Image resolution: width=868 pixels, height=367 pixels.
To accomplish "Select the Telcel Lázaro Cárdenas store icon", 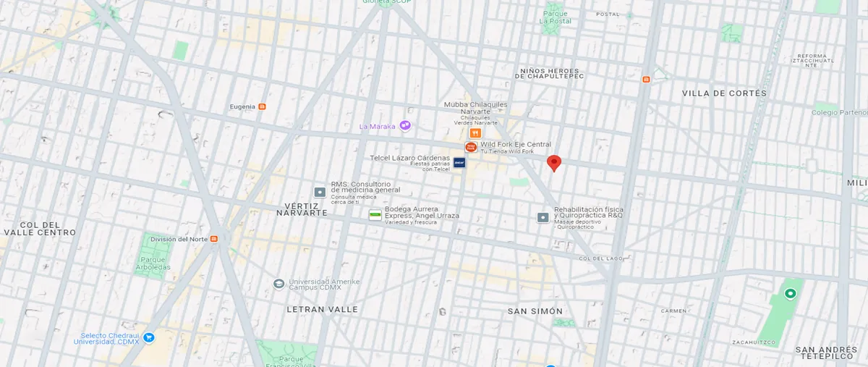I will pyautogui.click(x=459, y=163).
